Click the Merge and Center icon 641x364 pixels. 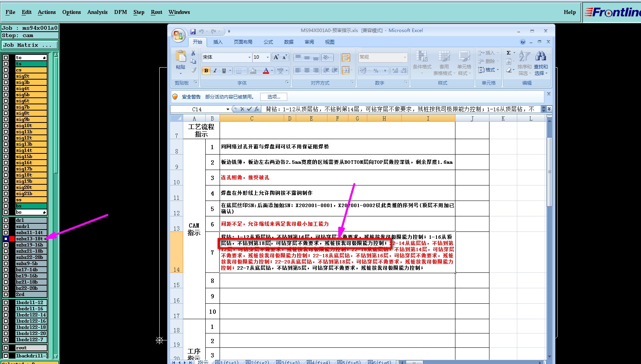click(x=345, y=70)
